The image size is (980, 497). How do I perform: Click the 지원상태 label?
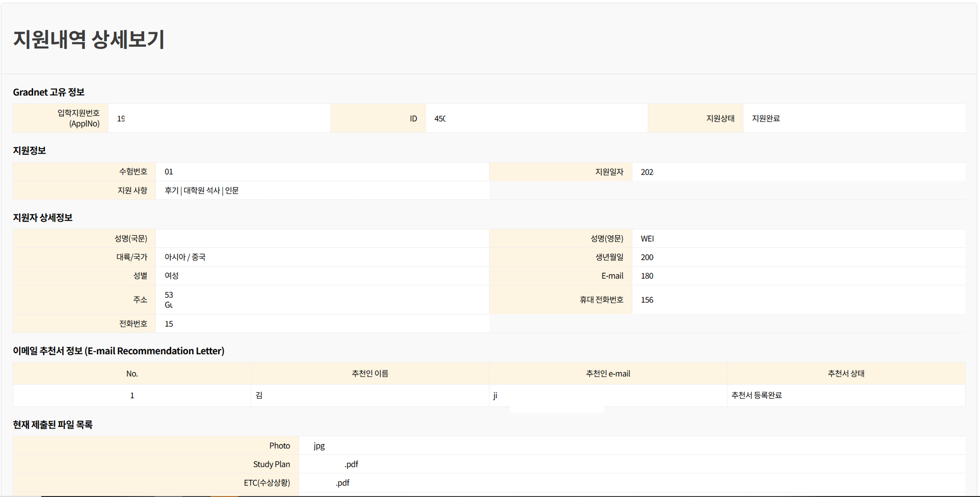(x=720, y=118)
